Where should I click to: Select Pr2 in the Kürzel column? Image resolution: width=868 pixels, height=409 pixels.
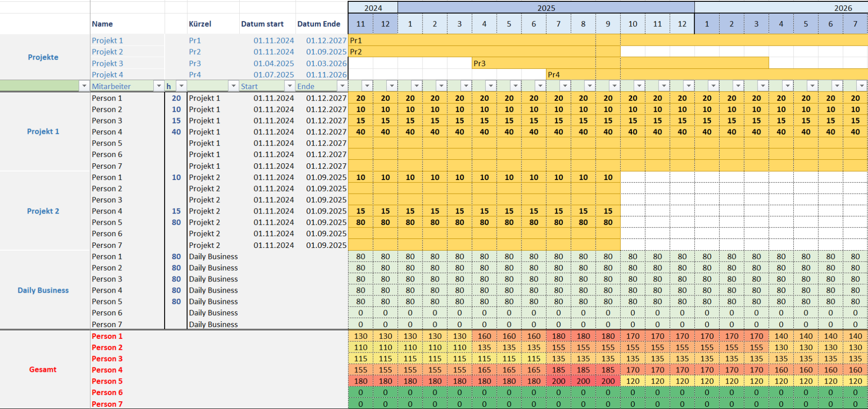point(195,52)
